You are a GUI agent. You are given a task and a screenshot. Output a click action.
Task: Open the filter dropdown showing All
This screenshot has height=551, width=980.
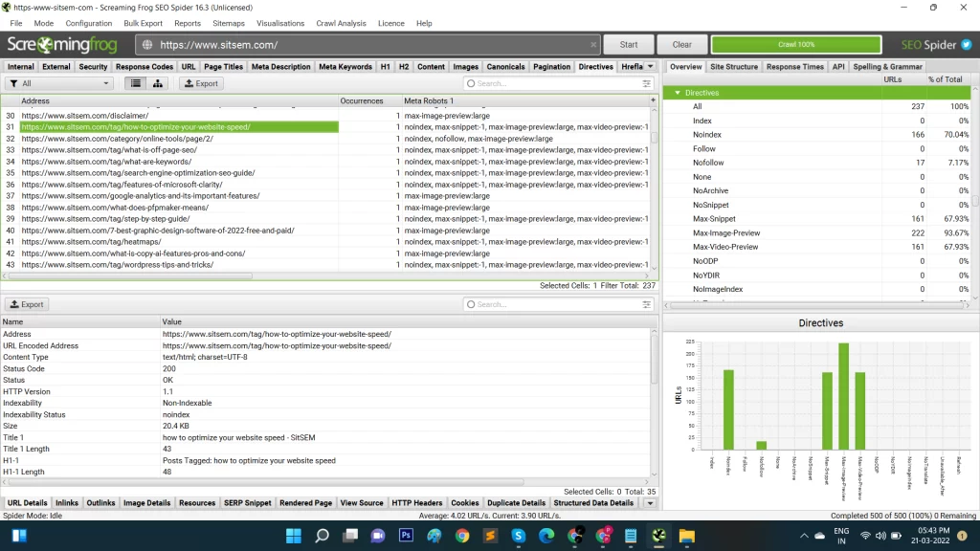59,83
